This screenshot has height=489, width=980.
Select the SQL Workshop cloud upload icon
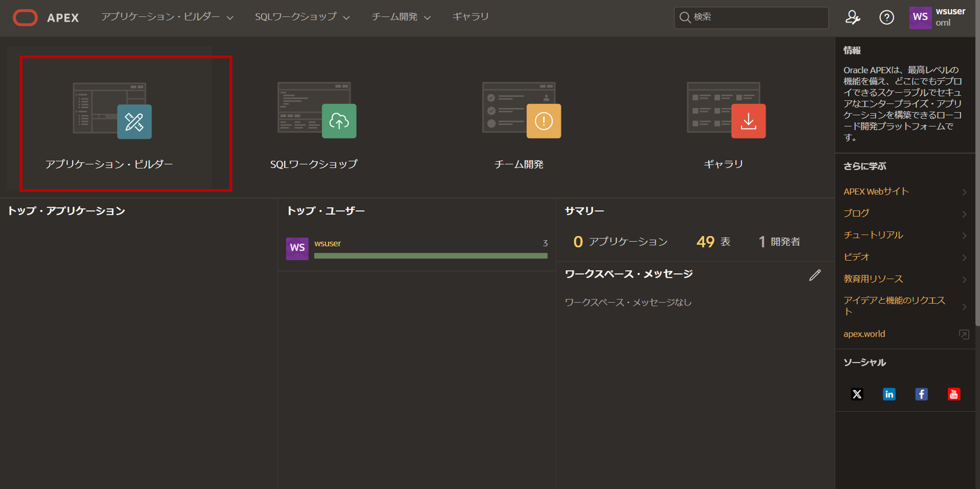click(x=339, y=121)
